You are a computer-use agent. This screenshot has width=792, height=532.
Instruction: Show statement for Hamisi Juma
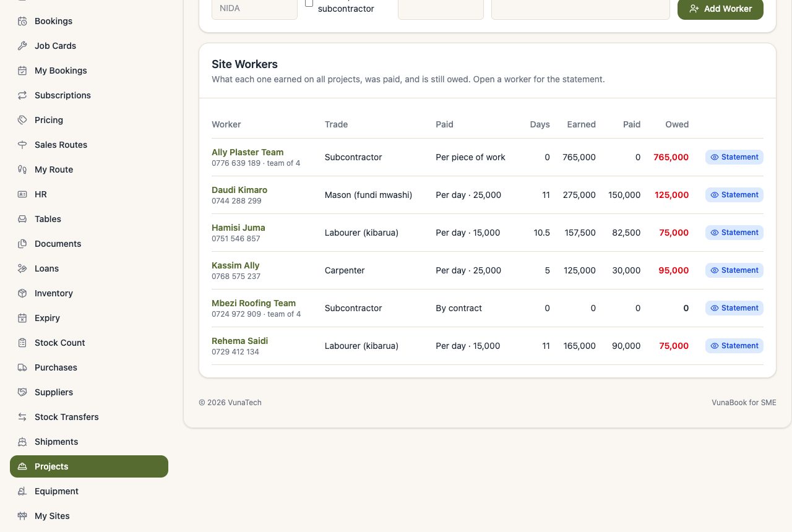point(734,233)
